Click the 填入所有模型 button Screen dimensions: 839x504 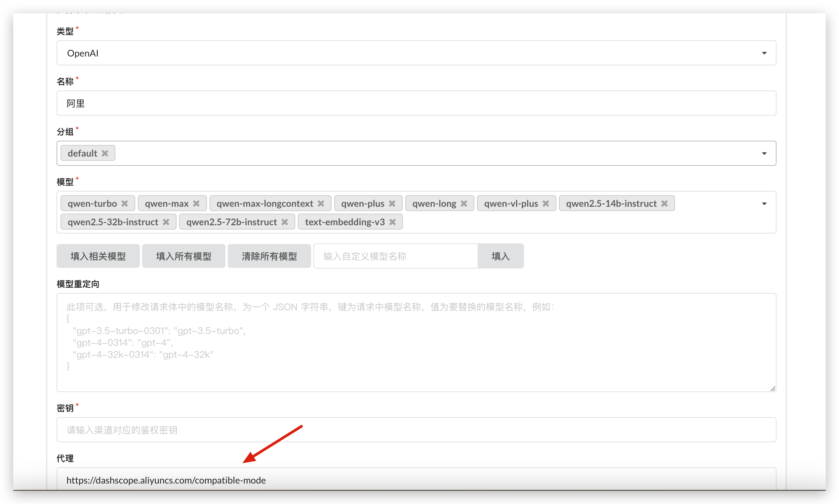pyautogui.click(x=183, y=256)
